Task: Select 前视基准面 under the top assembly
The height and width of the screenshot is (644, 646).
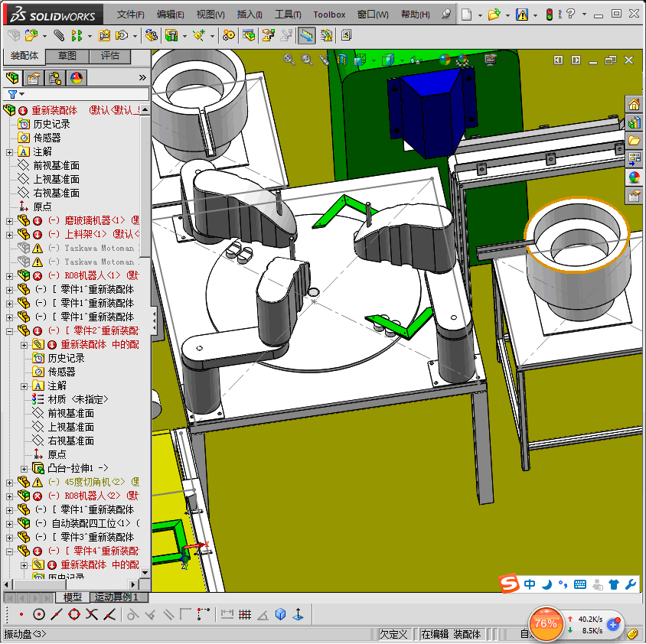Action: click(56, 165)
